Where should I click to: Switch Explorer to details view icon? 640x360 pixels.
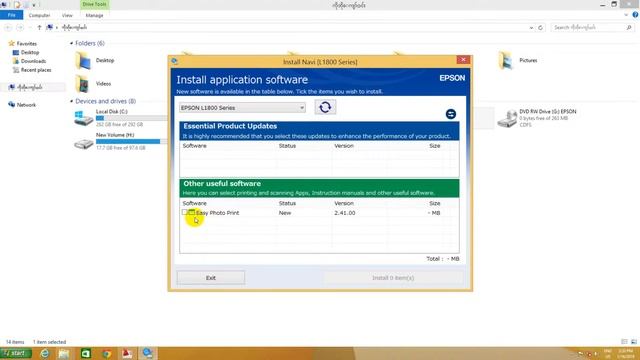624,342
